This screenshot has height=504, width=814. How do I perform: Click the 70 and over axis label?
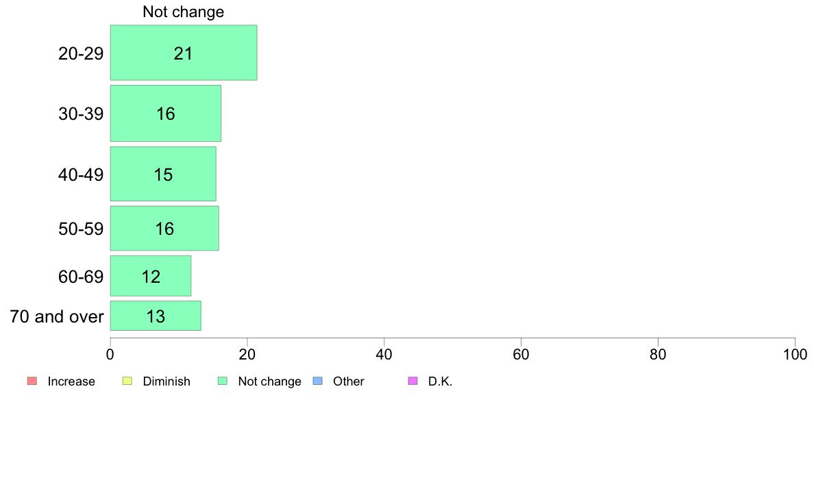(57, 316)
